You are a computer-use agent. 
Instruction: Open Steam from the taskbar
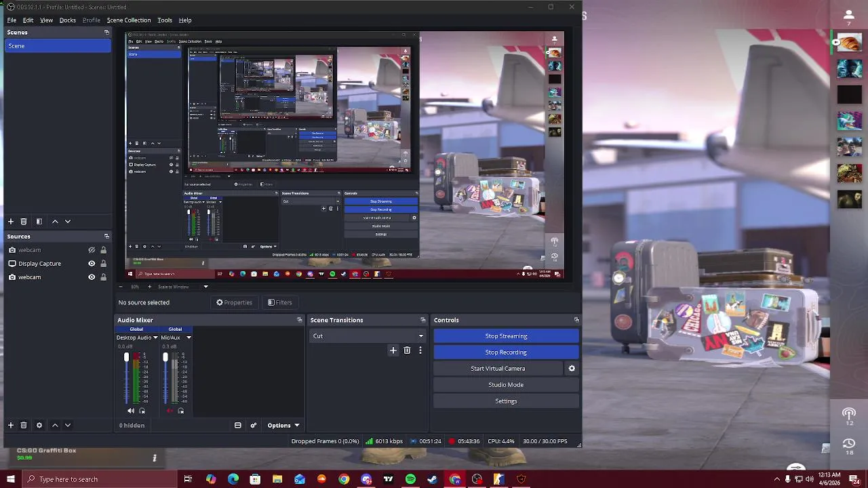click(x=433, y=479)
